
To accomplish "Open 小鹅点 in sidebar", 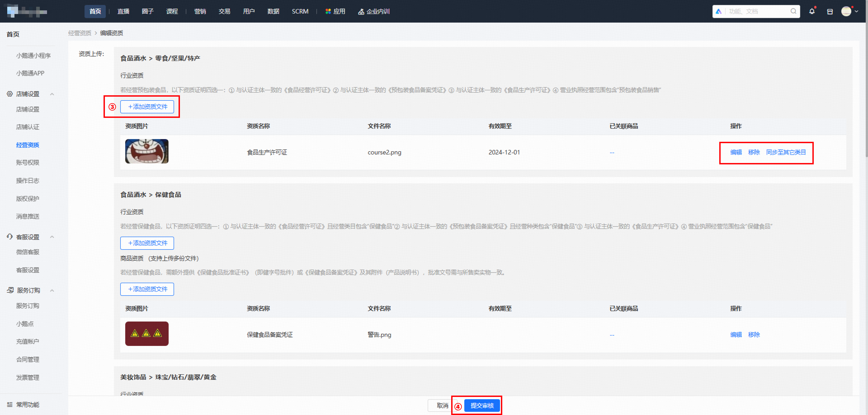I will pos(25,324).
